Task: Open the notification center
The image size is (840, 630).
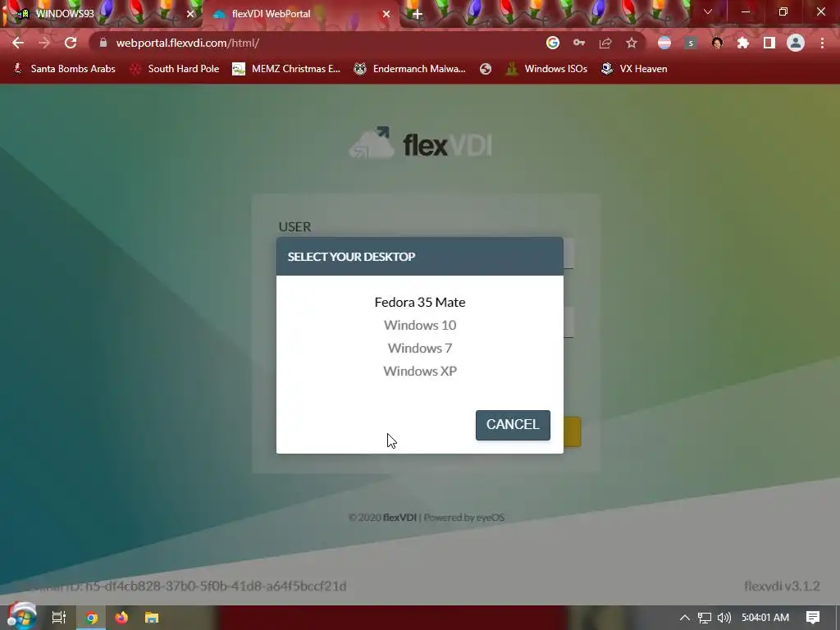Action: [813, 618]
